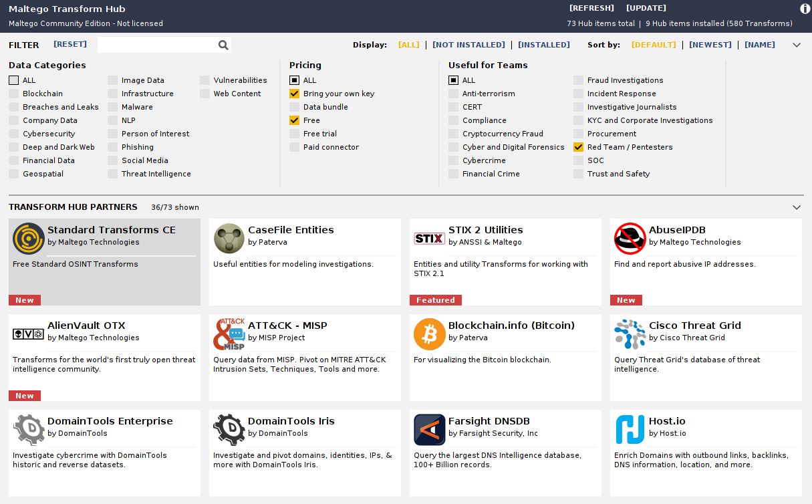Tick the SOC team checkbox
The width and height of the screenshot is (812, 504).
click(579, 160)
